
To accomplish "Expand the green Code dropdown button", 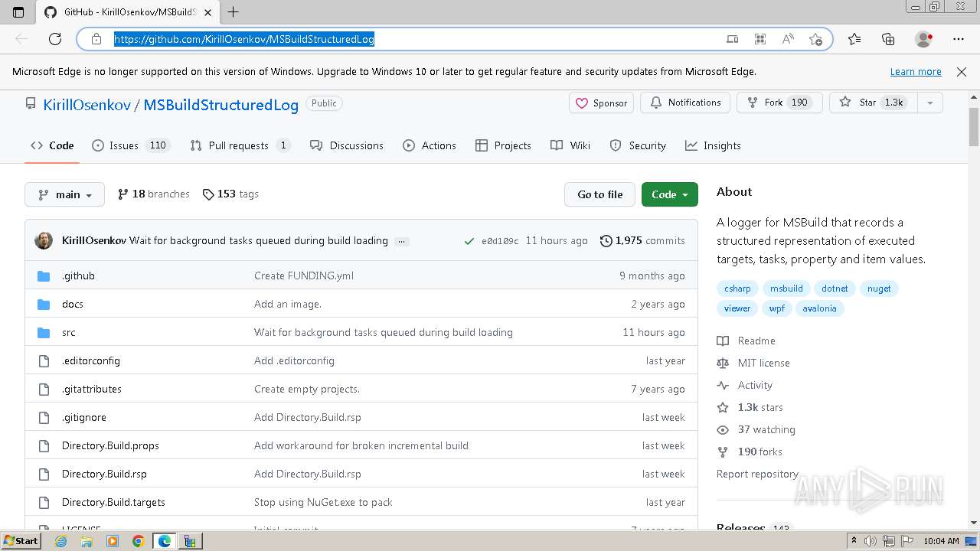I will [669, 194].
